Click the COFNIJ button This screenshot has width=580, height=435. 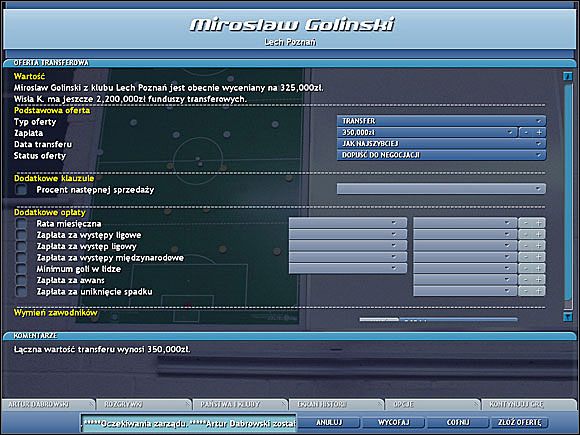coord(458,422)
